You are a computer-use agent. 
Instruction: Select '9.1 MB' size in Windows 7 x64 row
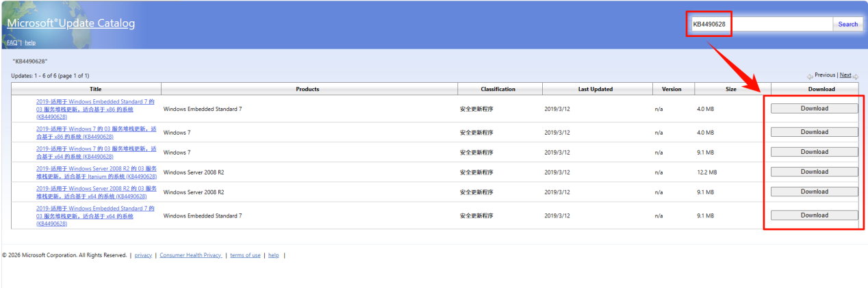point(705,153)
